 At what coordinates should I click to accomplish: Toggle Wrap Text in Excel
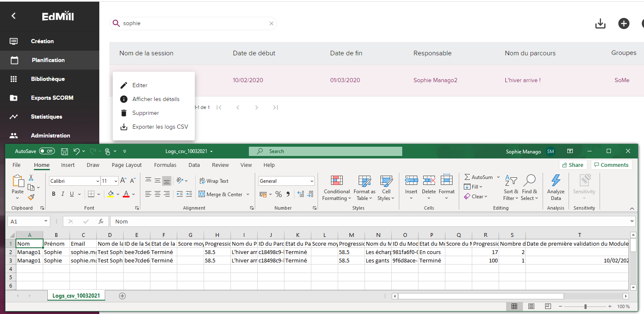[214, 181]
